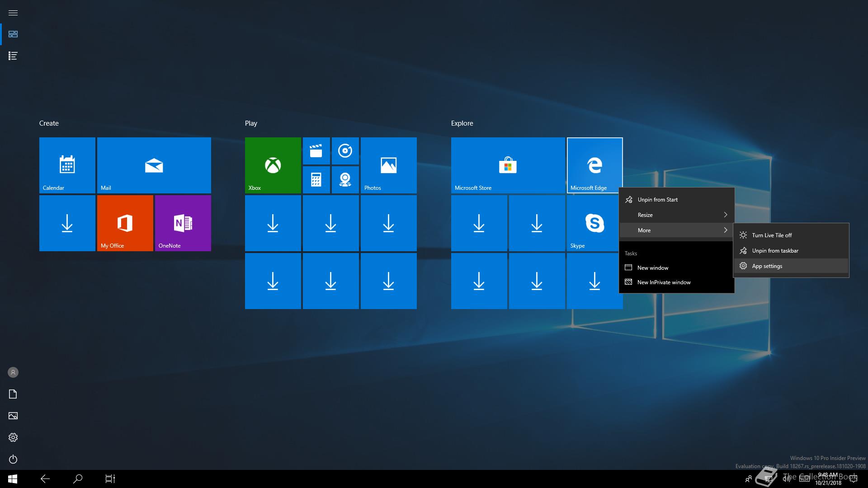Click the download tile below Xbox
This screenshot has width=868, height=488.
[x=273, y=223]
